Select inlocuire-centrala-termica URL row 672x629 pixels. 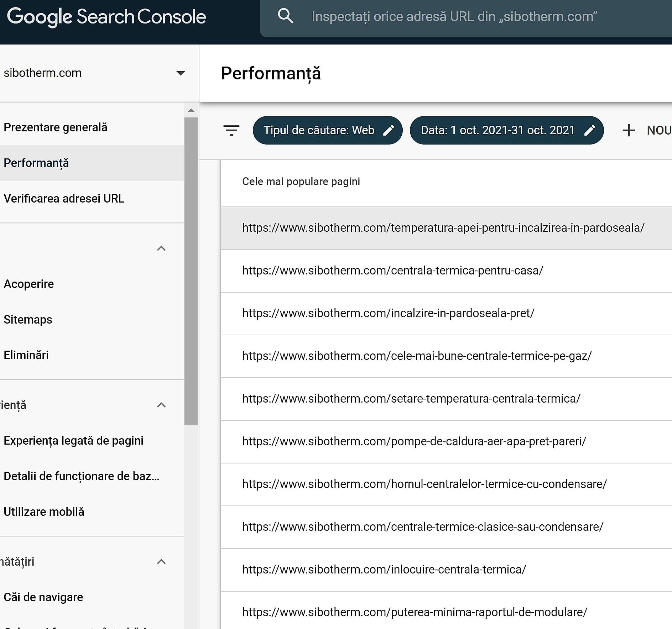(x=446, y=570)
